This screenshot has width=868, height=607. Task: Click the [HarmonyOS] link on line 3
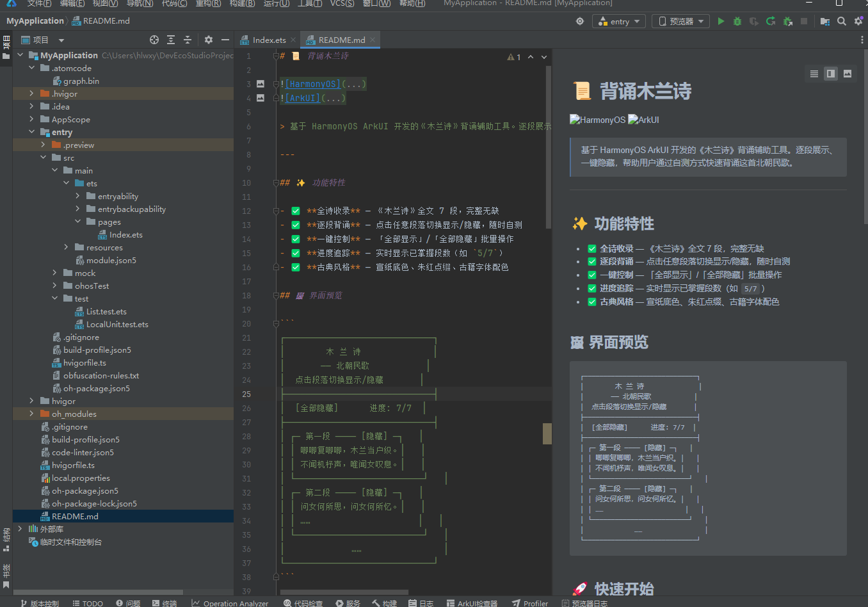point(313,84)
